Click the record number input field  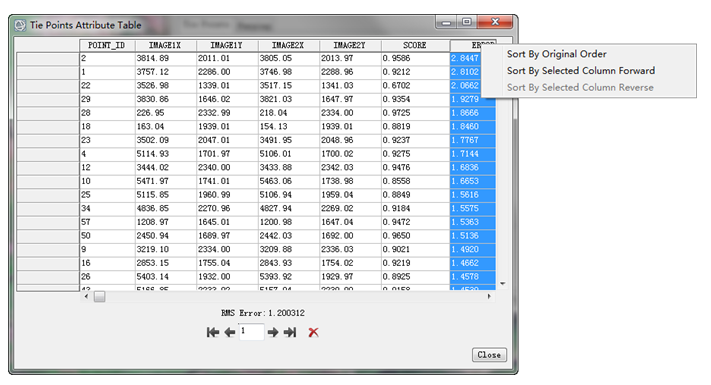click(x=251, y=332)
